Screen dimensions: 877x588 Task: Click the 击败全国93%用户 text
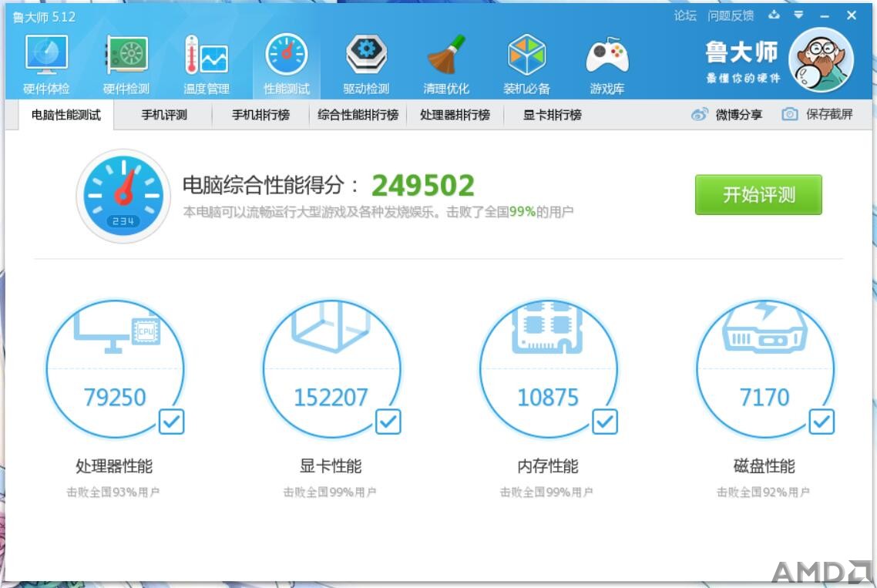[113, 492]
